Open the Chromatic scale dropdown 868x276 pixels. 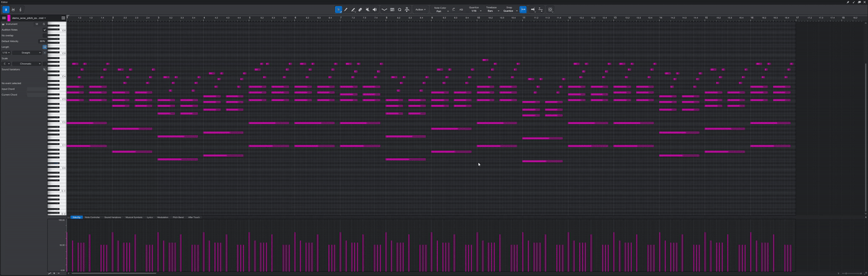tap(28, 64)
